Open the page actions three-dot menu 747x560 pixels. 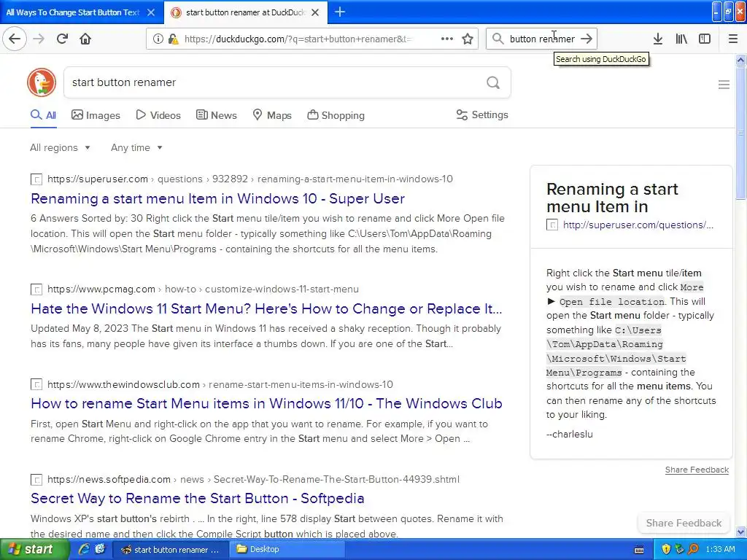click(x=447, y=39)
